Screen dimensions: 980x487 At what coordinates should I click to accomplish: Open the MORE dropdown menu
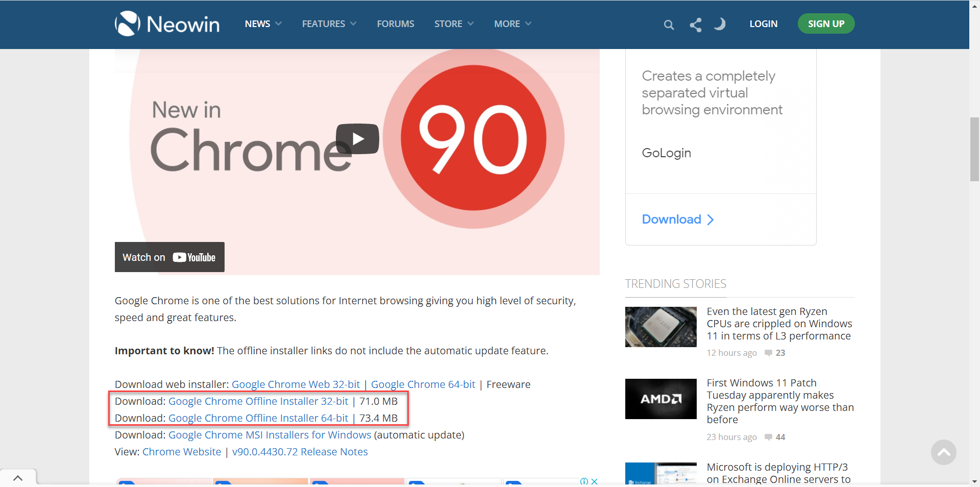click(x=512, y=24)
